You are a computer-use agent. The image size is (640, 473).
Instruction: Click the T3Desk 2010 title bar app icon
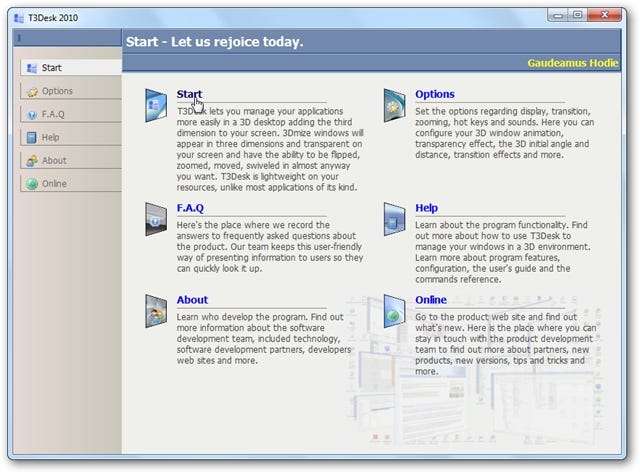coord(19,18)
